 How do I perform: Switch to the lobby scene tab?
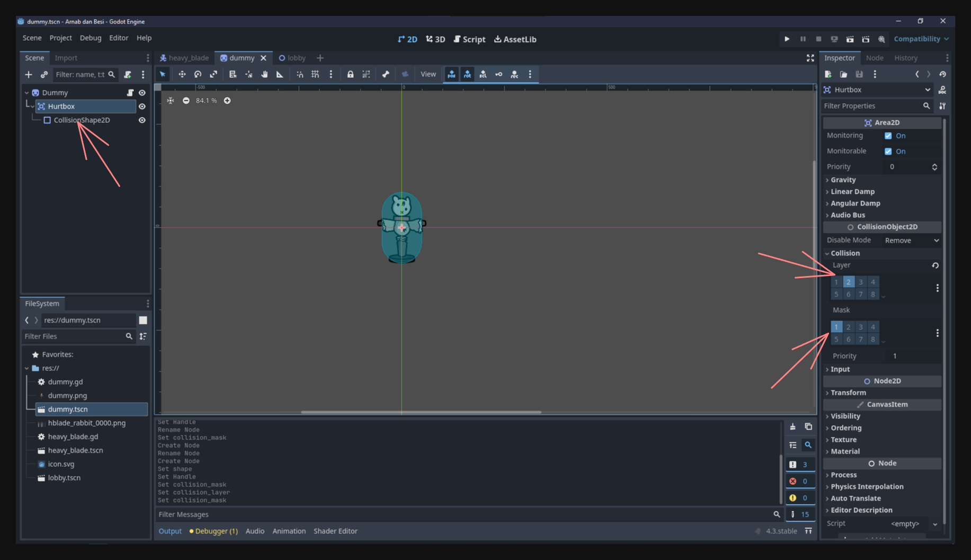(292, 58)
